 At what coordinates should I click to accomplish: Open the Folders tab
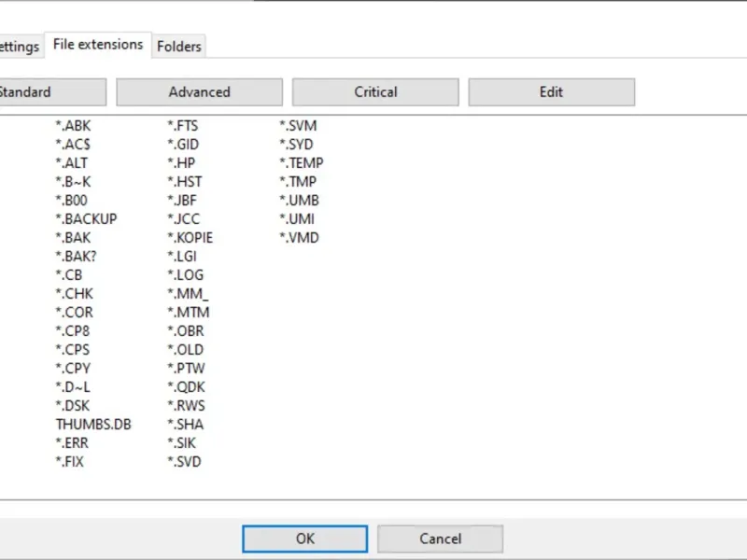(179, 47)
